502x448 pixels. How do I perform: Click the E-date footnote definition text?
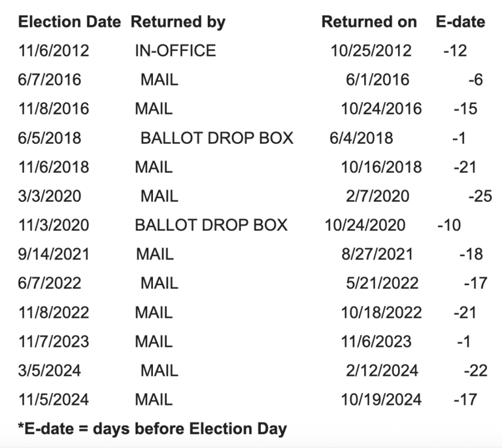coord(152,429)
